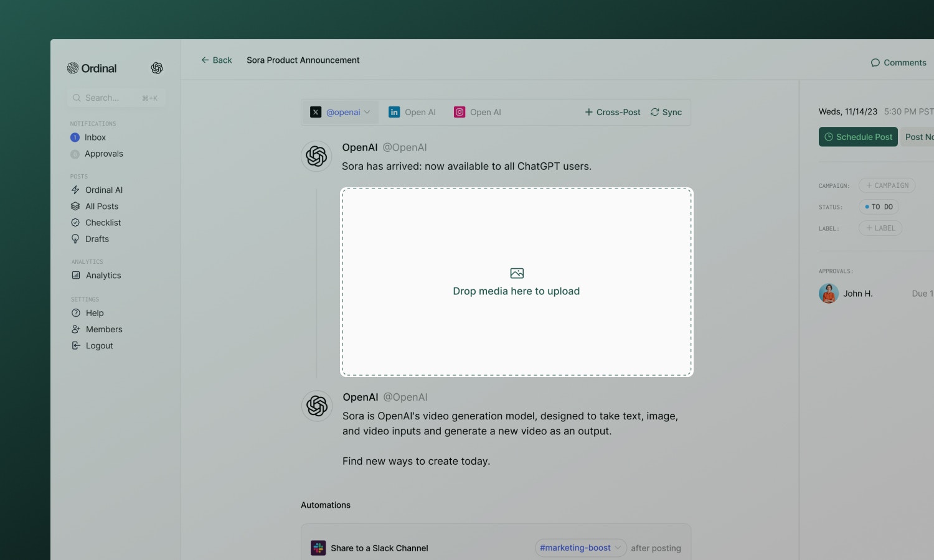The height and width of the screenshot is (560, 934).
Task: Go back with the Back arrow button
Action: 216,60
